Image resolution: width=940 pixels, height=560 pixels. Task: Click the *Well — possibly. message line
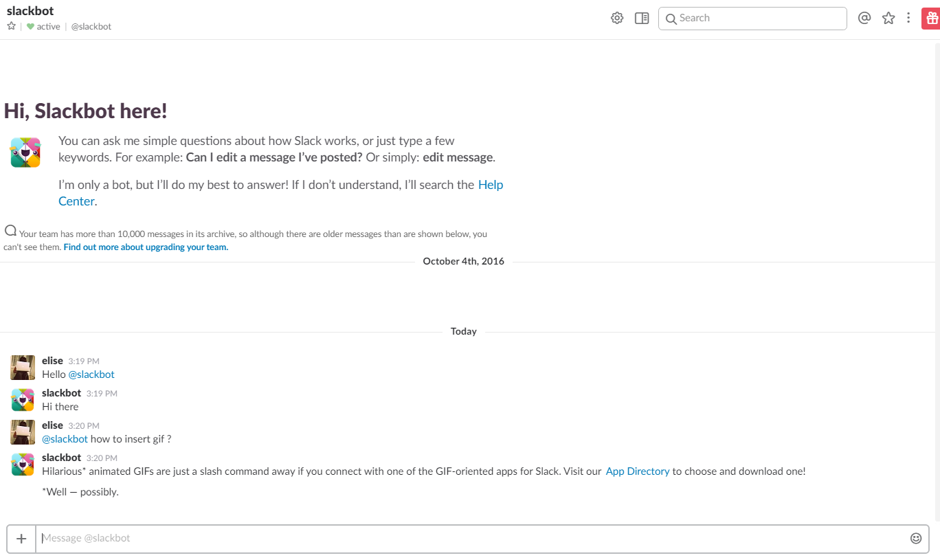(x=80, y=492)
